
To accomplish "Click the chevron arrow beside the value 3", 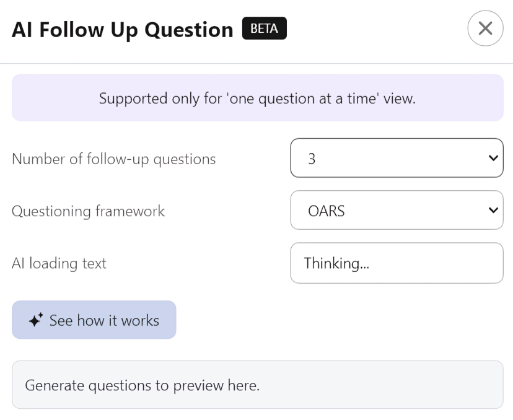I will (493, 158).
